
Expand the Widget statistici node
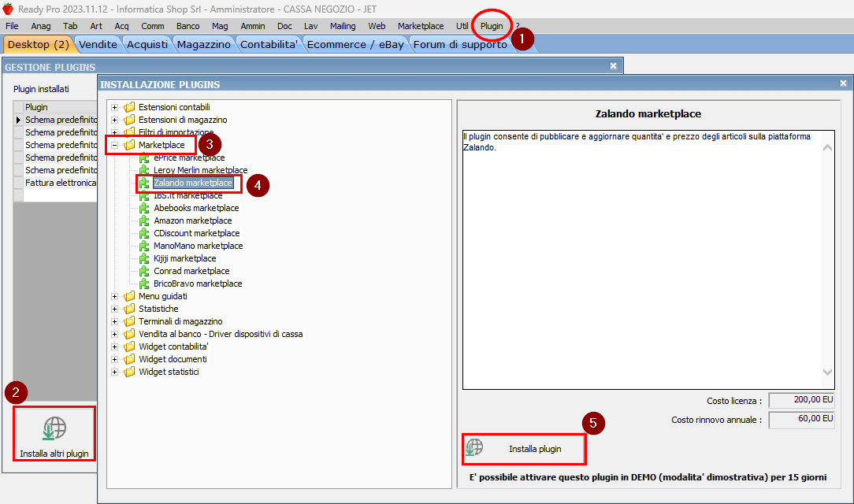pyautogui.click(x=114, y=372)
